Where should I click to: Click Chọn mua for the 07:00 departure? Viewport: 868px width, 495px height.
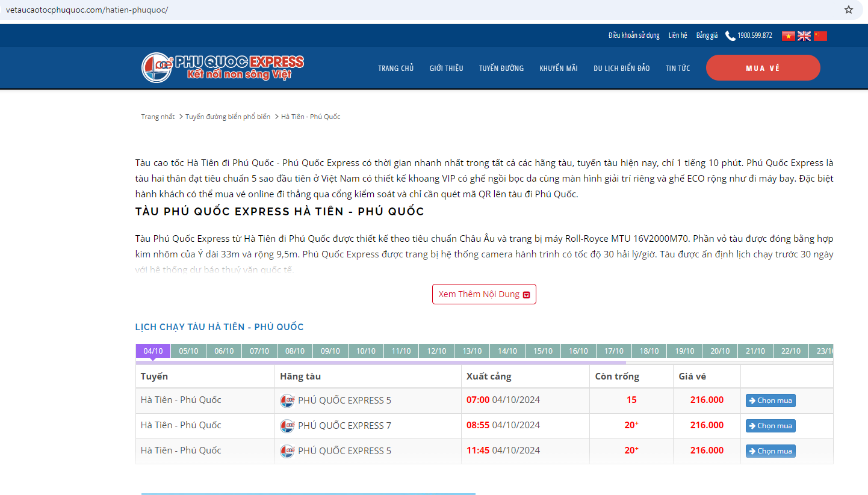[x=770, y=401]
